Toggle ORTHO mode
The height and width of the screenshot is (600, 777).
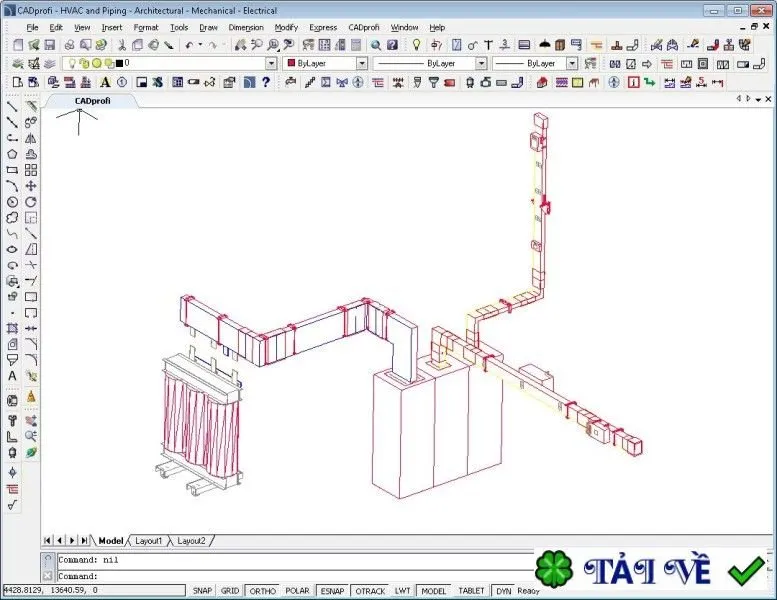point(263,591)
